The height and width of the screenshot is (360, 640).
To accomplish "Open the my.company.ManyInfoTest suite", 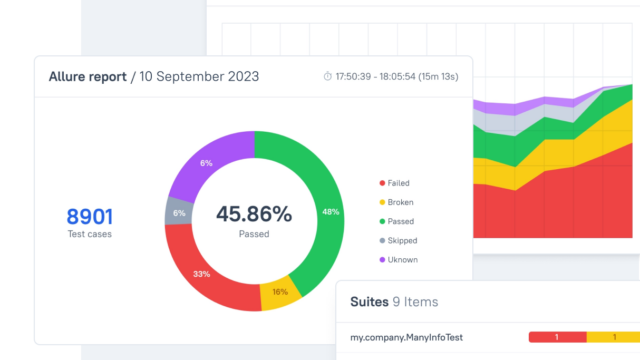I will (x=407, y=337).
